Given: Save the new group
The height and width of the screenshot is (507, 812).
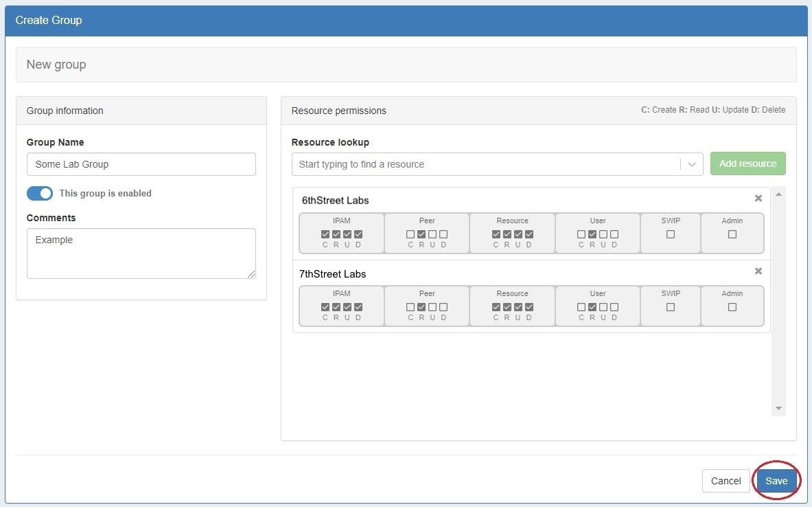Looking at the screenshot, I should [776, 481].
